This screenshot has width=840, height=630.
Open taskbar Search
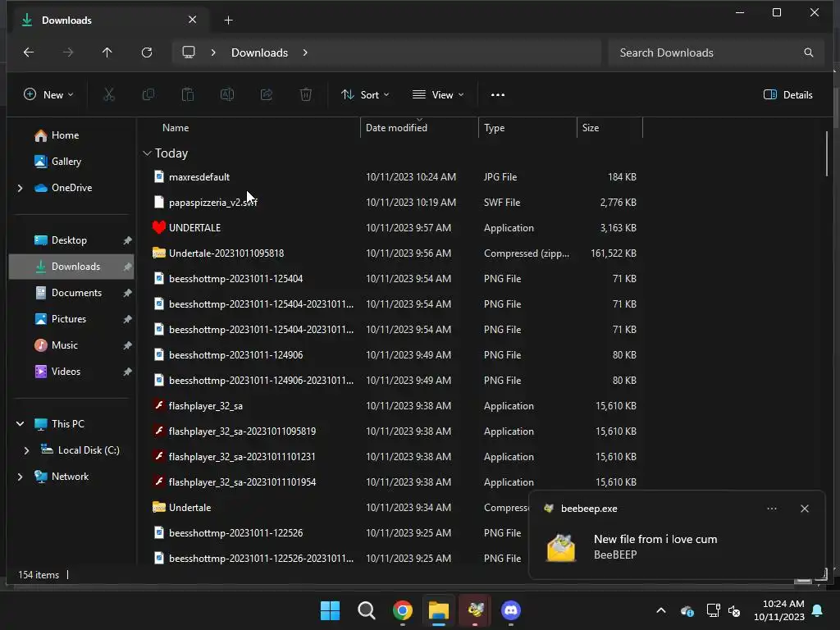(x=367, y=610)
